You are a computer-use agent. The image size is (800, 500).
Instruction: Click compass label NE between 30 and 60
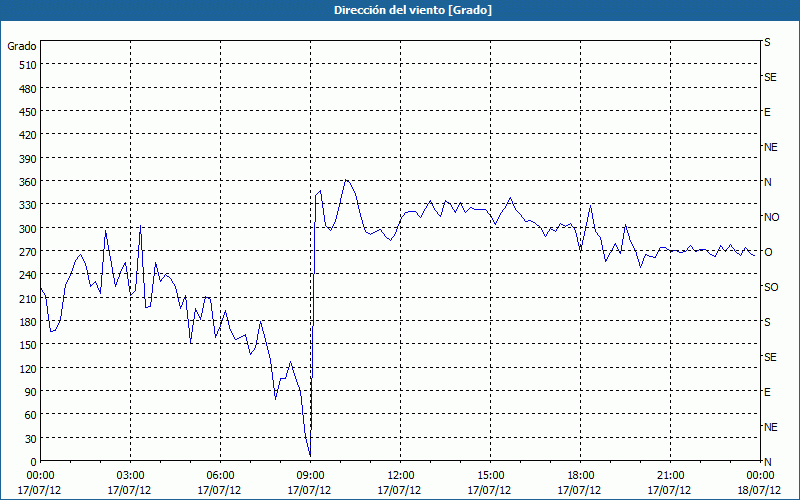tap(771, 427)
